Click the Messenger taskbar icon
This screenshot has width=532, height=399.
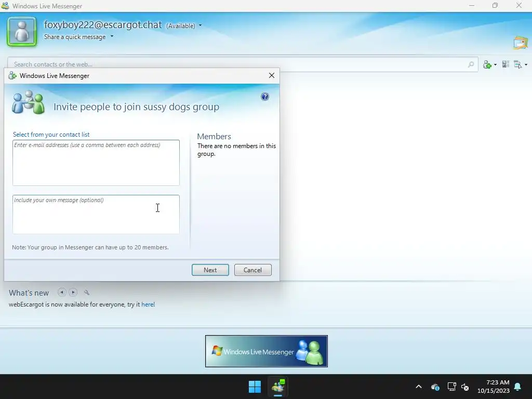click(278, 387)
